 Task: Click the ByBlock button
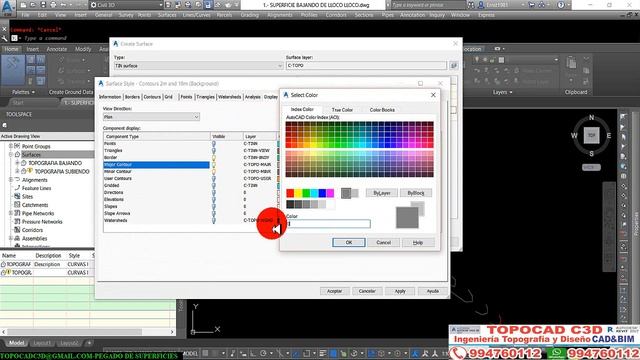[x=416, y=193]
